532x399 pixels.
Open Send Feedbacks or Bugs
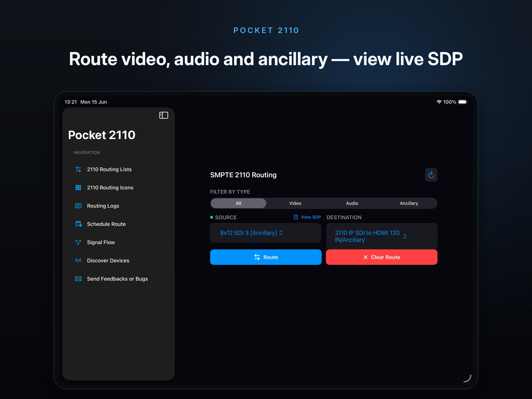coord(119,279)
